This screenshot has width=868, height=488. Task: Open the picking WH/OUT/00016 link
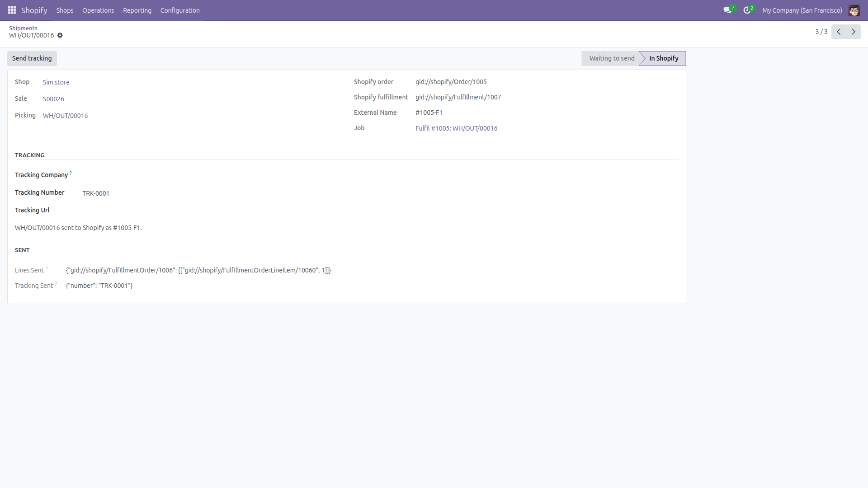click(66, 116)
